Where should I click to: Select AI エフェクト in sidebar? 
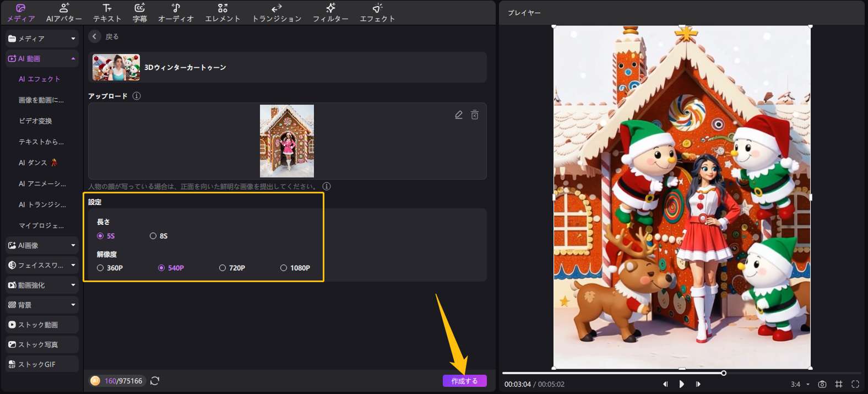40,79
